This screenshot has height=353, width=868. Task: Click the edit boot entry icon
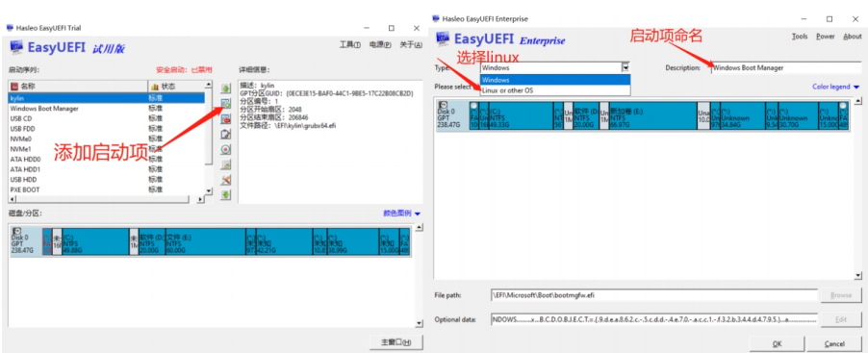pyautogui.click(x=226, y=134)
